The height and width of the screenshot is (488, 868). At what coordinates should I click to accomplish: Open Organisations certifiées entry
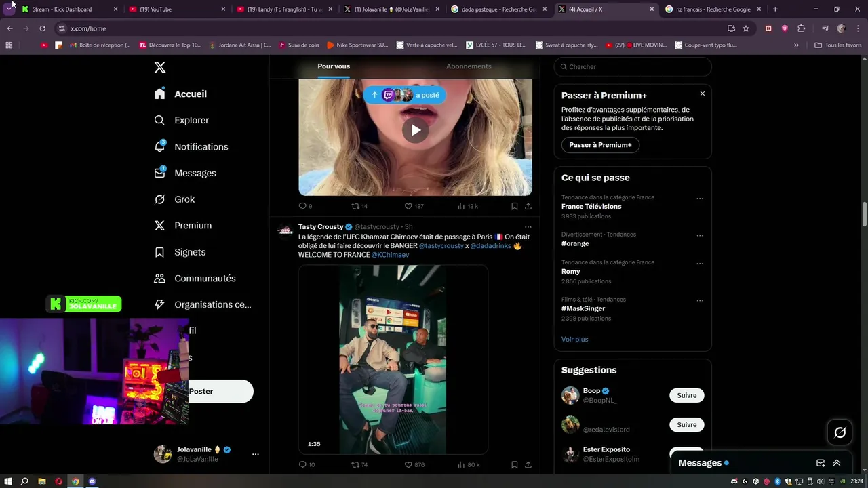click(203, 305)
